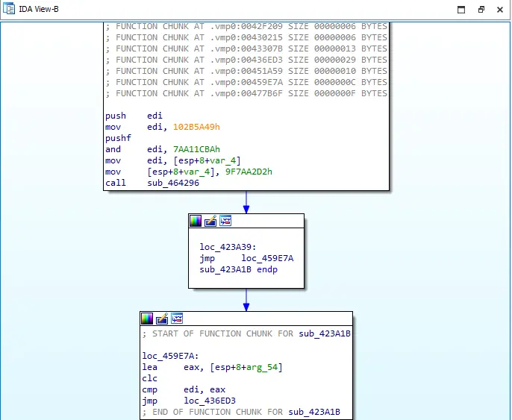Restore the IDA View-B pane to floating
The image size is (512, 420).
click(481, 10)
